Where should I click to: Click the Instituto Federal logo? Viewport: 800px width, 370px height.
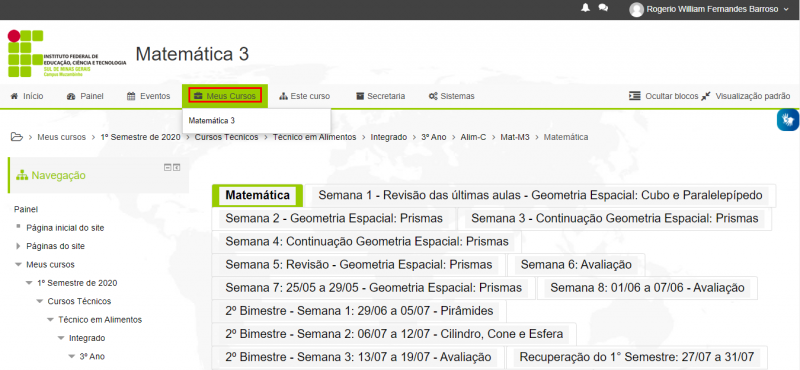click(x=67, y=54)
